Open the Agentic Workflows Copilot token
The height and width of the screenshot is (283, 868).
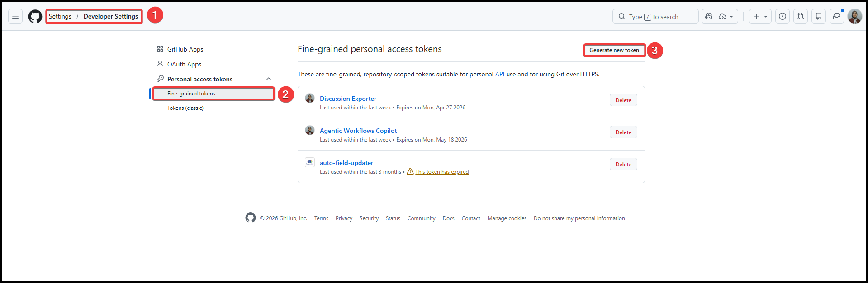(358, 131)
